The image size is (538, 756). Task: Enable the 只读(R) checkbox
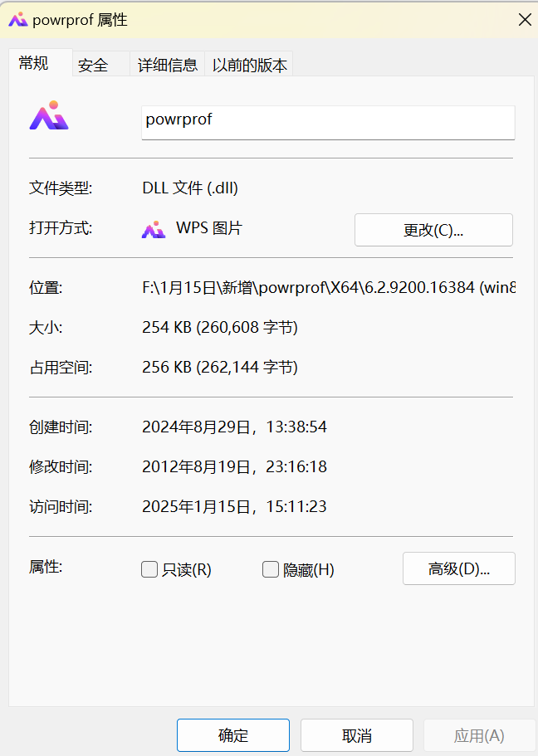click(x=149, y=569)
